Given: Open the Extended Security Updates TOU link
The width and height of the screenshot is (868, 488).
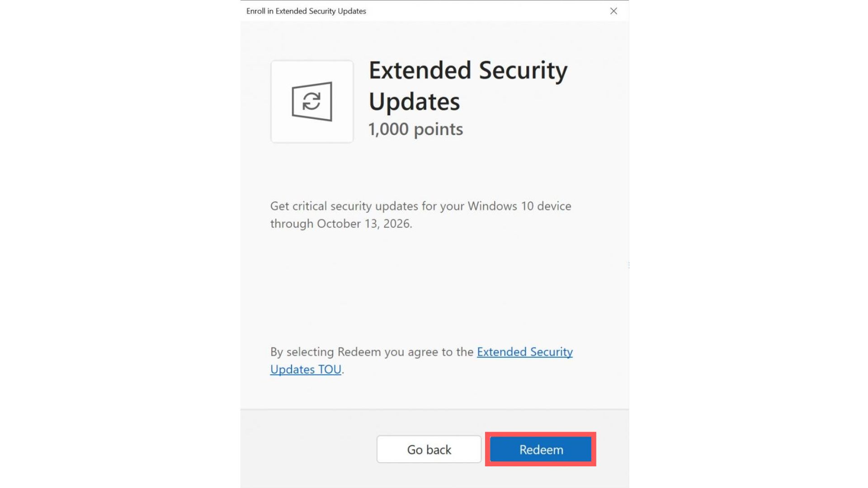Looking at the screenshot, I should 524,352.
